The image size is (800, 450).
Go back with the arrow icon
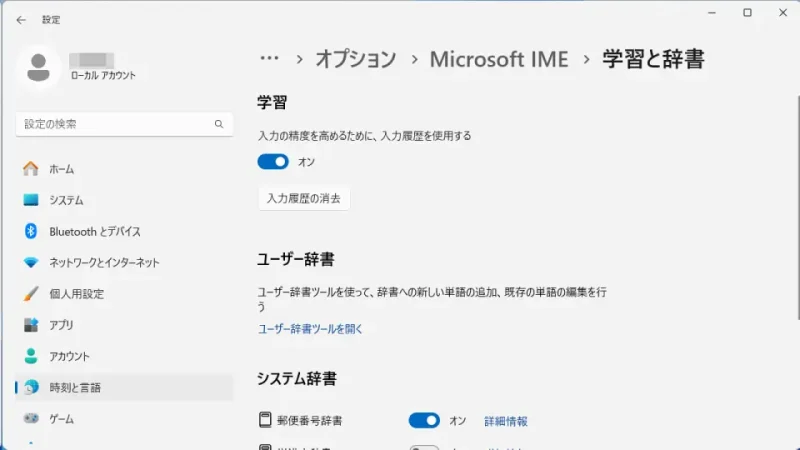pos(21,20)
